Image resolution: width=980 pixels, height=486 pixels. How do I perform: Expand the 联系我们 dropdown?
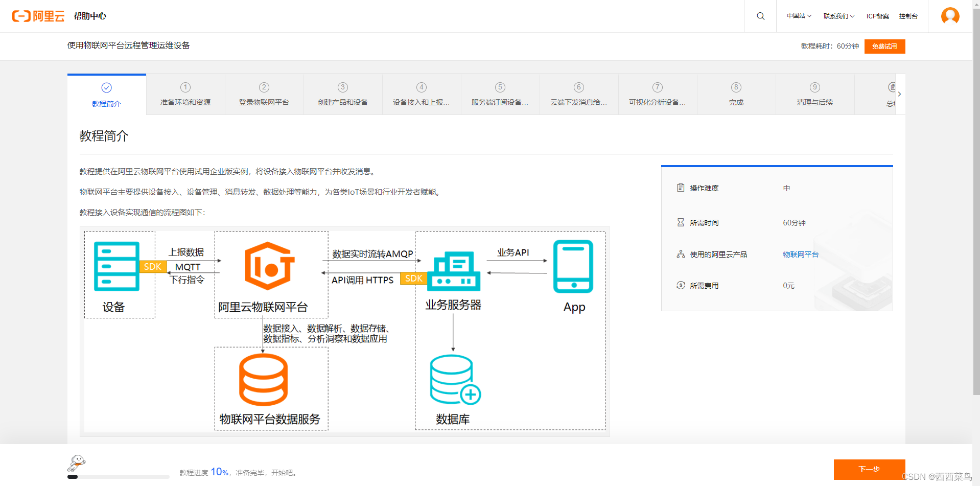click(x=839, y=16)
